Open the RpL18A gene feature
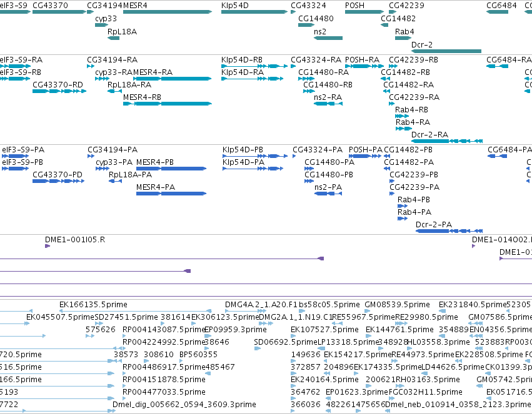 click(113, 38)
